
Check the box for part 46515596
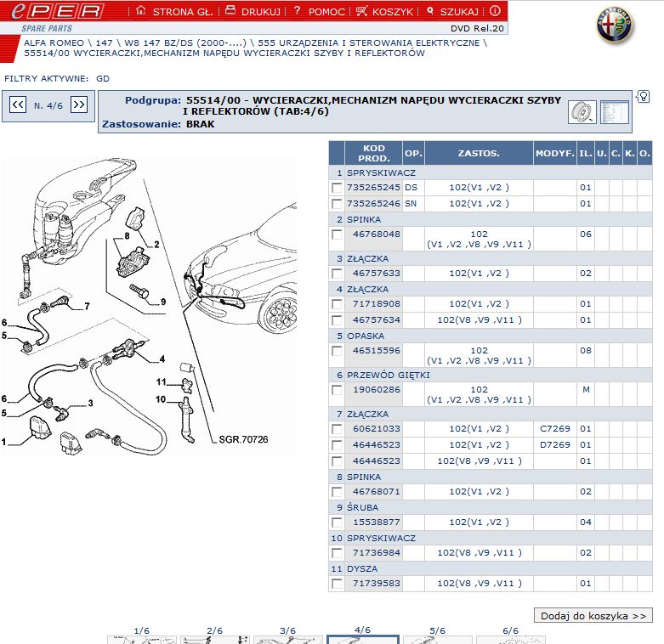[337, 351]
